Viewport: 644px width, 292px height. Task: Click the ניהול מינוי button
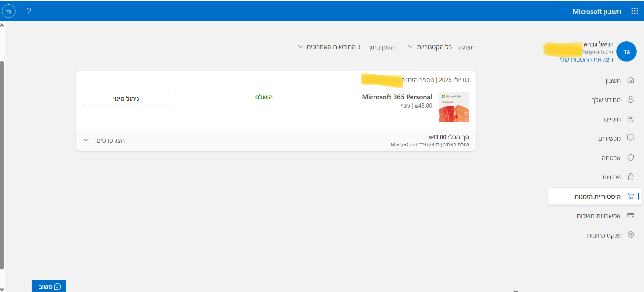pyautogui.click(x=126, y=99)
